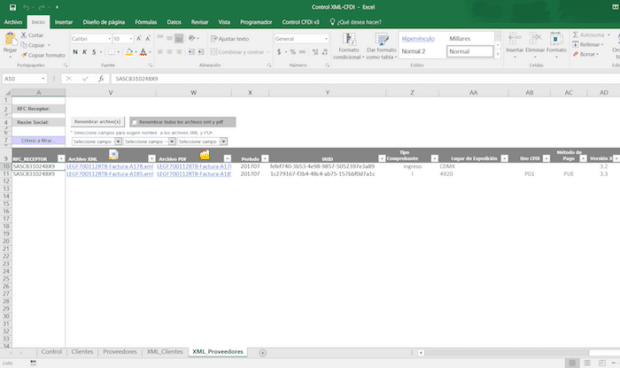Click the insert function fx icon
Image resolution: width=620 pixels, height=368 pixels.
(x=101, y=79)
